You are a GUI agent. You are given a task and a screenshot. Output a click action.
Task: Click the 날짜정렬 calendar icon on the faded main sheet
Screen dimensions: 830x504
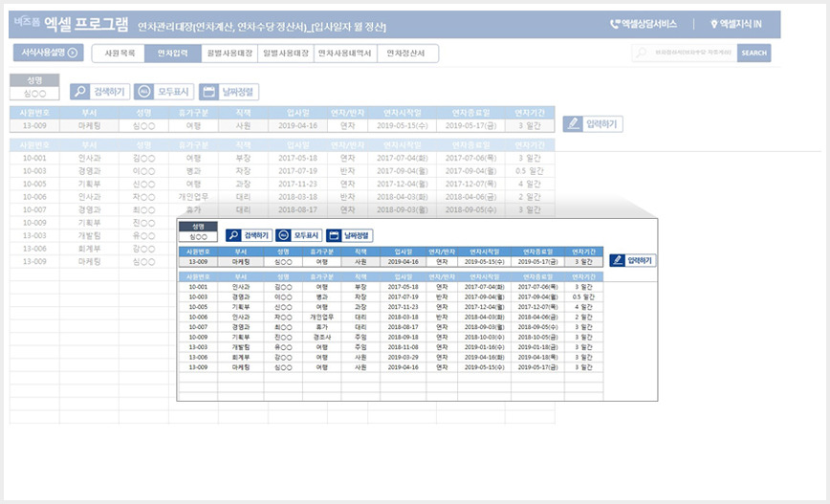[x=209, y=92]
